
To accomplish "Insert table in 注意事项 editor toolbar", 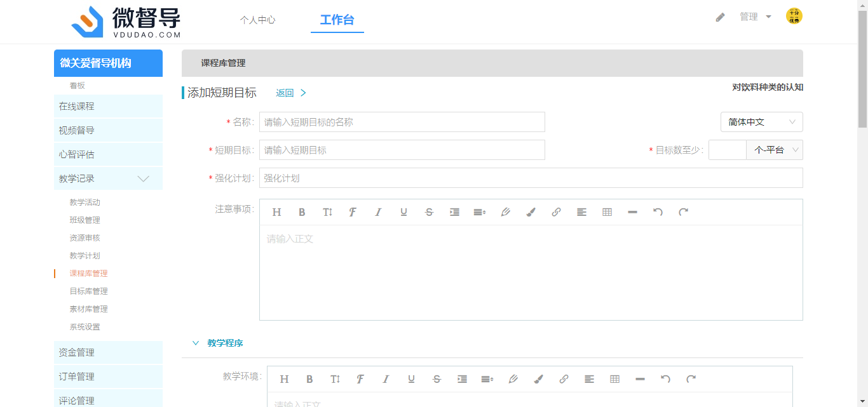I will click(x=607, y=212).
